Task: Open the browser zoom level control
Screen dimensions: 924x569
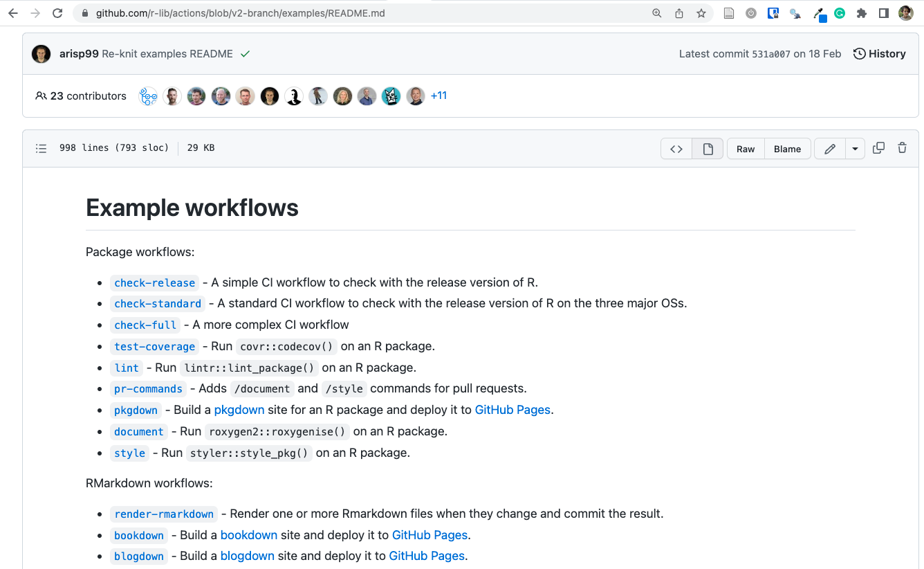Action: [x=657, y=13]
